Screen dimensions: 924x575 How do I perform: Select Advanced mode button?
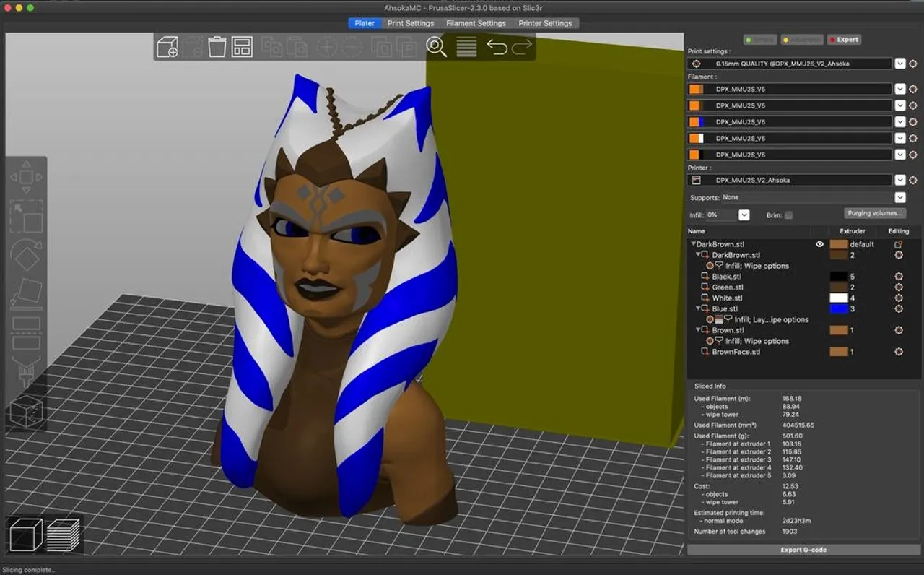(x=801, y=40)
